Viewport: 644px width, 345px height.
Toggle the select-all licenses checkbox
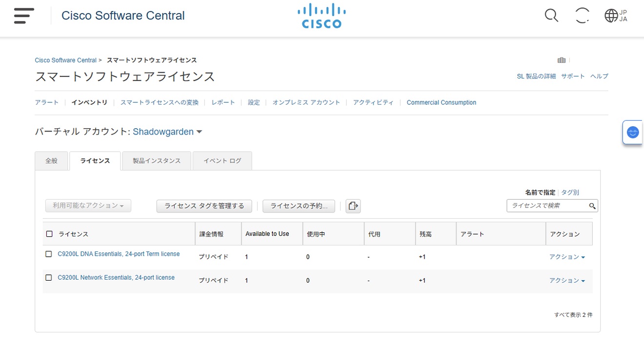pyautogui.click(x=49, y=234)
